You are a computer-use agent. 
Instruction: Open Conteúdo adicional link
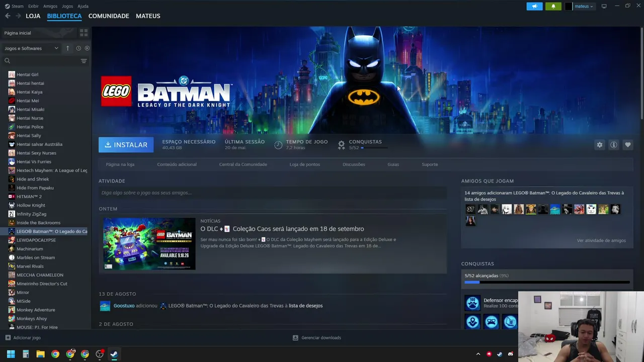[x=177, y=164]
